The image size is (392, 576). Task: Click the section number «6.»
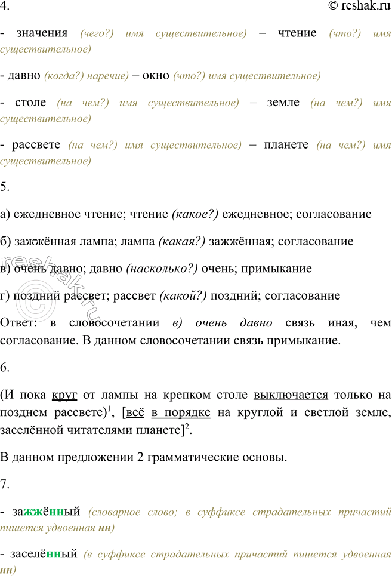[5, 367]
